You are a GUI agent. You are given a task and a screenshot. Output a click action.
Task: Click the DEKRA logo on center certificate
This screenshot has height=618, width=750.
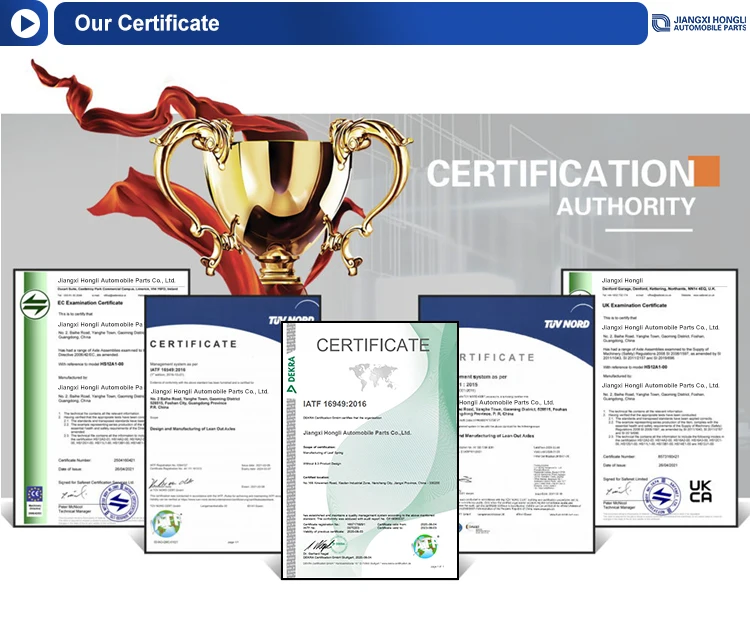(x=291, y=374)
